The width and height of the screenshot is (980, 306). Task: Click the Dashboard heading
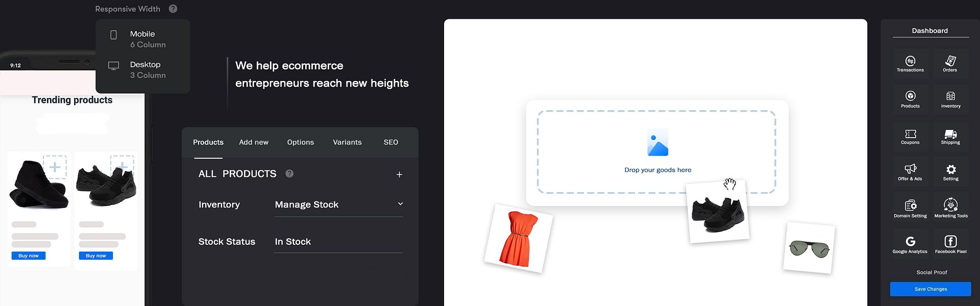tap(930, 31)
